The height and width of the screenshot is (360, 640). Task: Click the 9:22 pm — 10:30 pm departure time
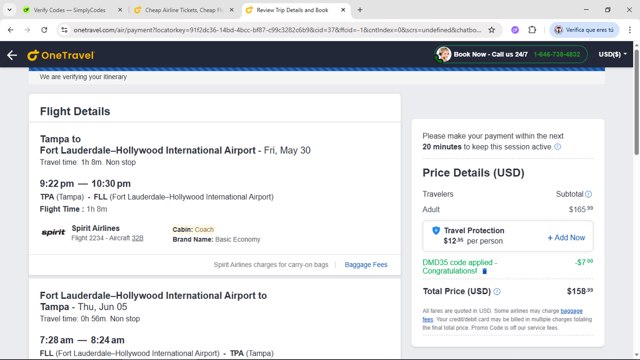[x=85, y=184]
